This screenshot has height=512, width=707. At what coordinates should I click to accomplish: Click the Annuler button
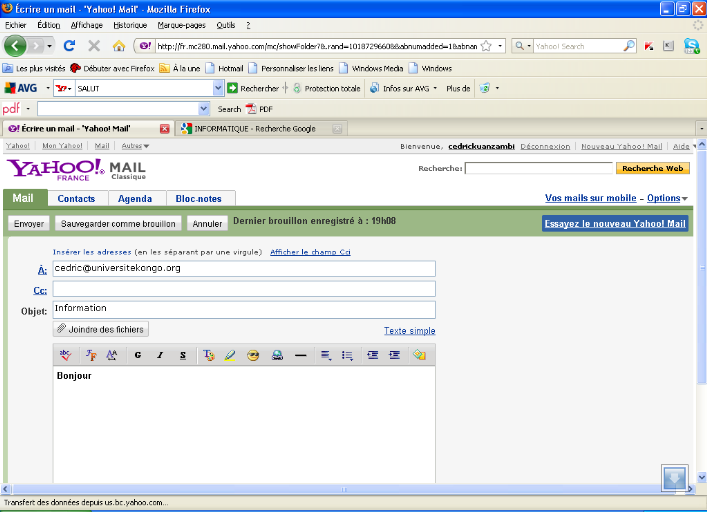(x=207, y=224)
